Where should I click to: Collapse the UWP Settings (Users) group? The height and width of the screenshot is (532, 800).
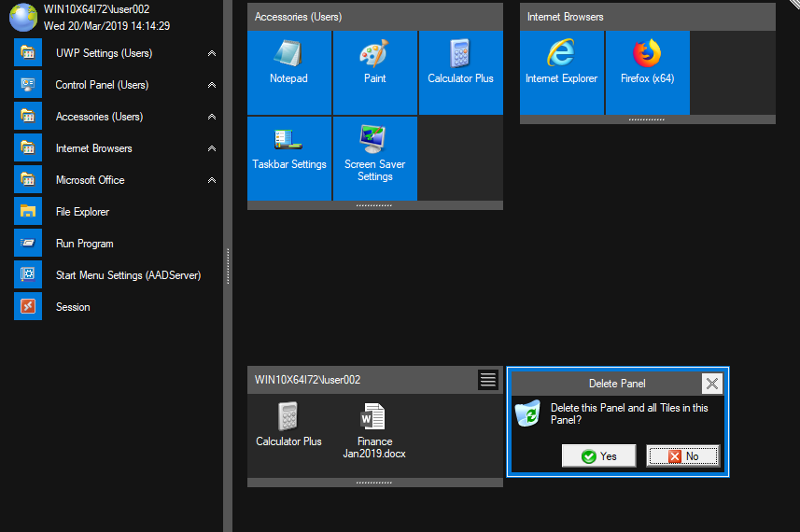click(x=212, y=54)
